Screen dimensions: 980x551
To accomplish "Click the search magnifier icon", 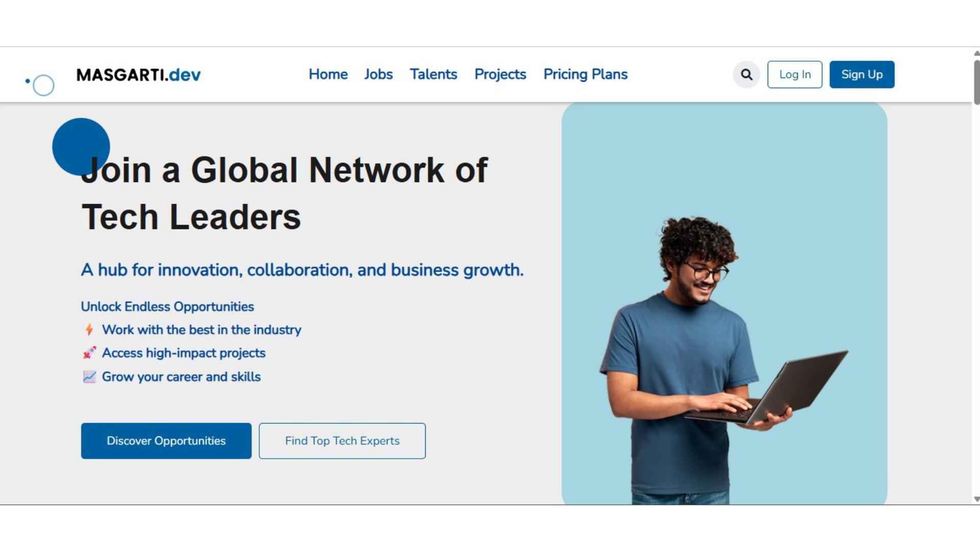I will click(x=746, y=74).
